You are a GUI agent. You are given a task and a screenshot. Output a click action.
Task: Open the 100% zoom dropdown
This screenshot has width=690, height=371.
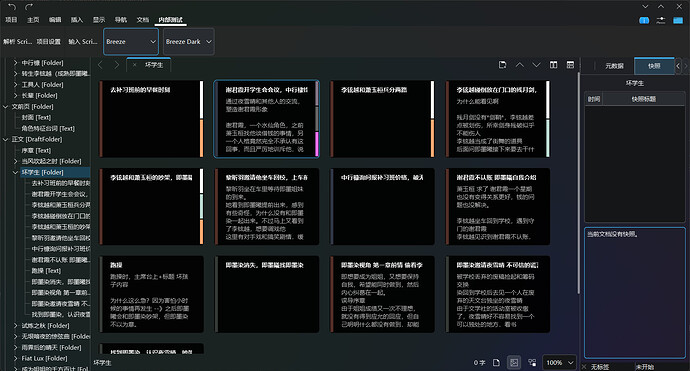click(559, 363)
